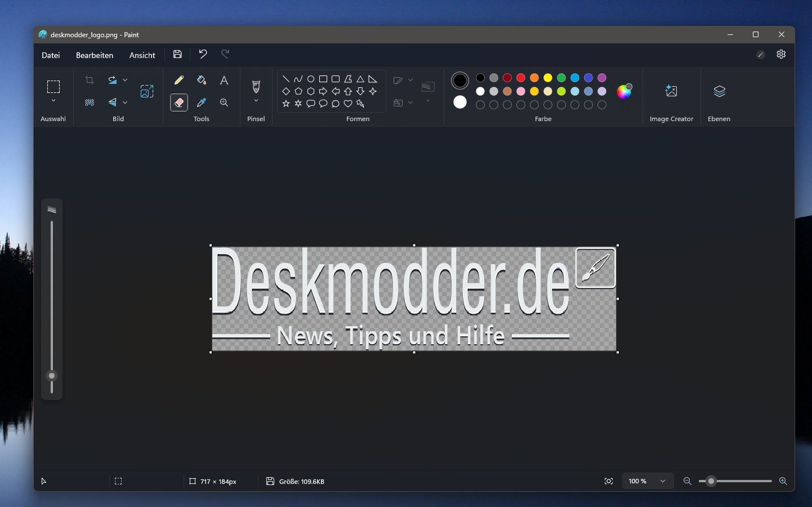Click the zoom in magnifier icon
Screen dimensions: 812x507
pos(783,481)
